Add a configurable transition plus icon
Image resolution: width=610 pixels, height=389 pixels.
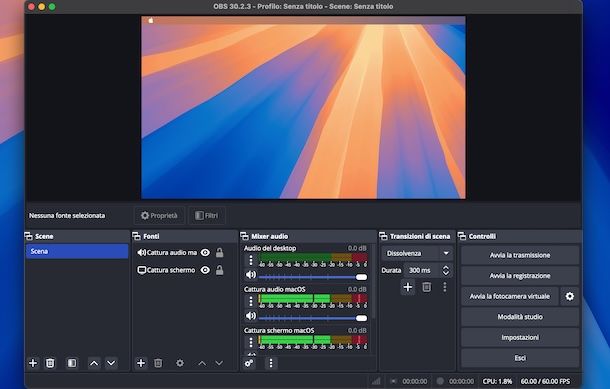[x=408, y=287]
